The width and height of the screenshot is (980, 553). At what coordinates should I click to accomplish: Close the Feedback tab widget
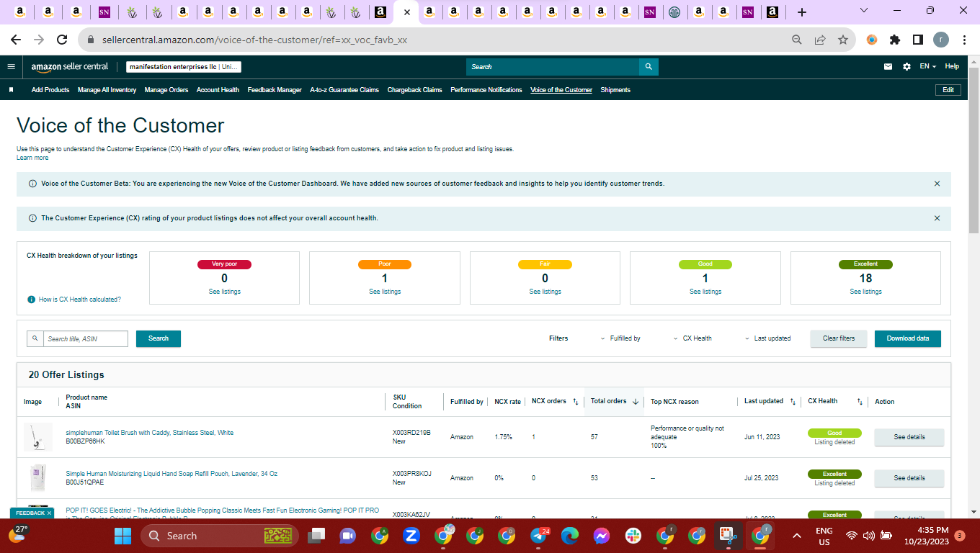[x=49, y=513]
